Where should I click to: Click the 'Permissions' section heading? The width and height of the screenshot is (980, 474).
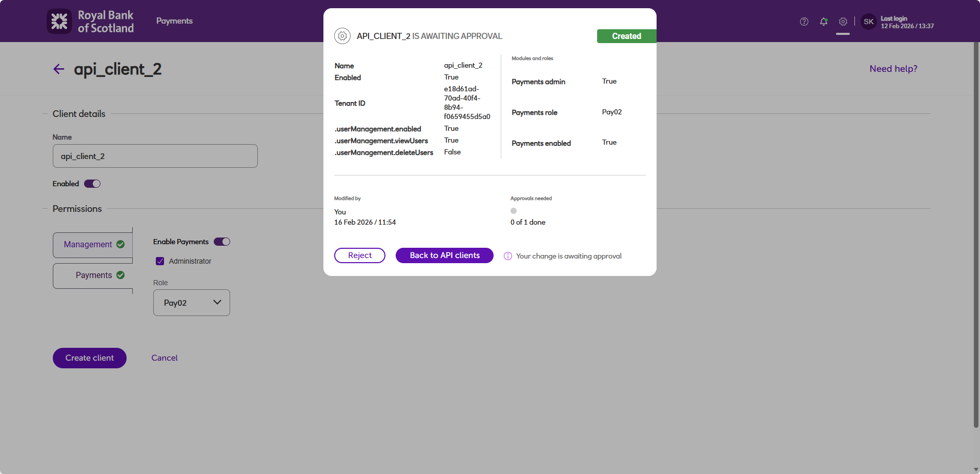(x=77, y=209)
